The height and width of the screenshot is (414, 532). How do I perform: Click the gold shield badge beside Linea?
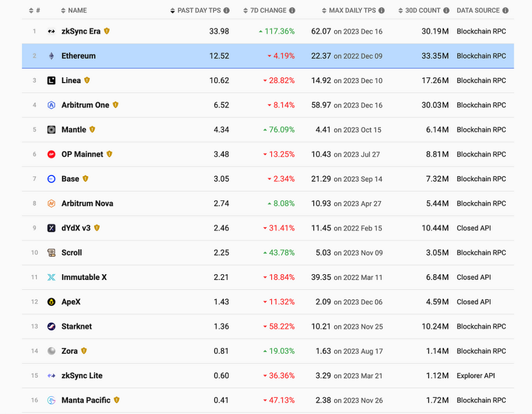click(x=87, y=80)
